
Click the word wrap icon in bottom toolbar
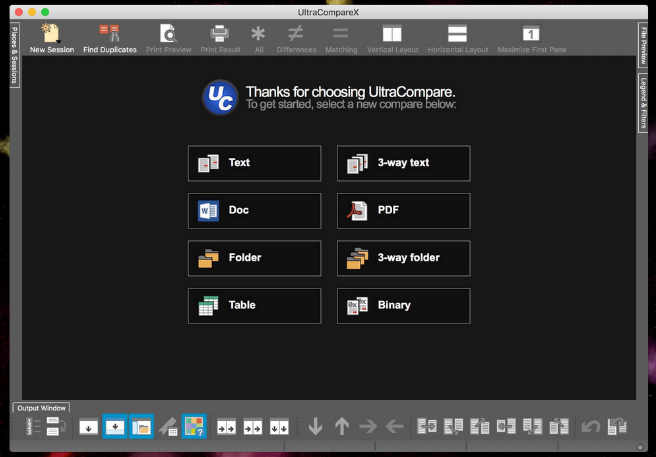[x=56, y=426]
